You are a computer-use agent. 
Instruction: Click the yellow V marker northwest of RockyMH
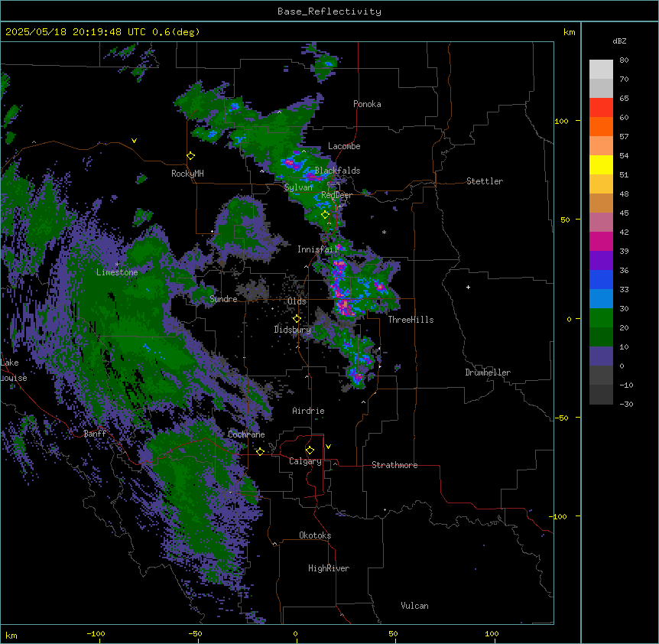point(134,141)
